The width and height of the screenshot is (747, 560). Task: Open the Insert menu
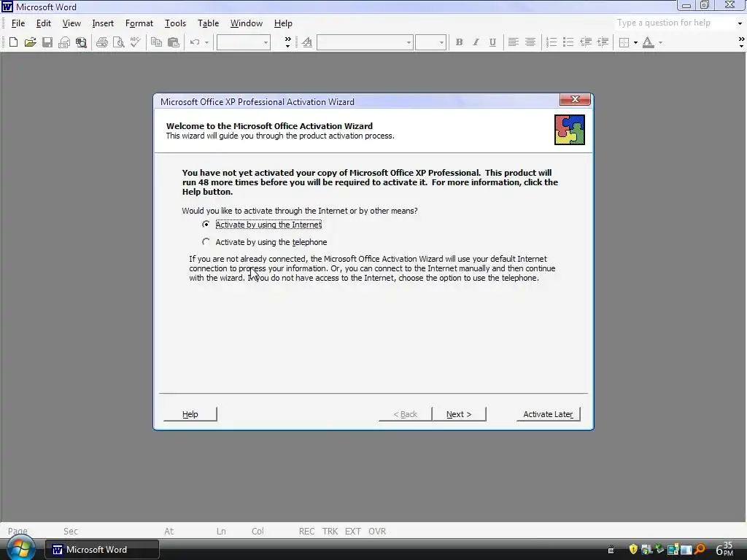coord(103,23)
